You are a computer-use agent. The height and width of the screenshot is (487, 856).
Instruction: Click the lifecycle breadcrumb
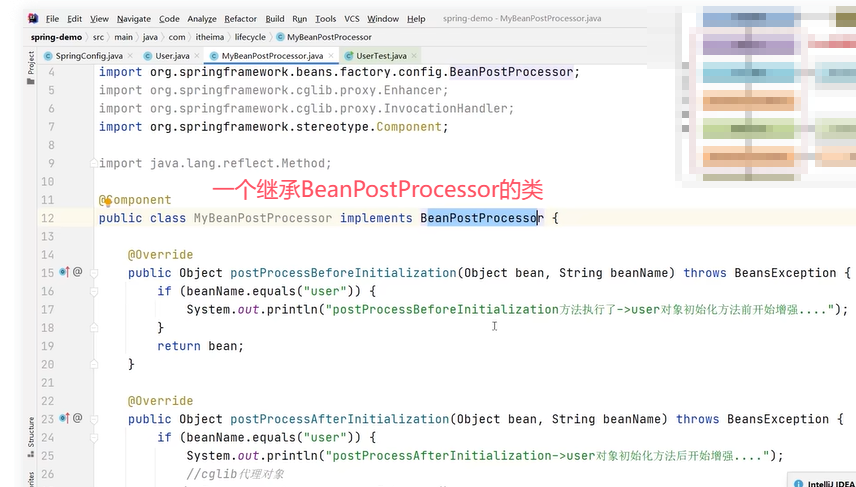[250, 37]
